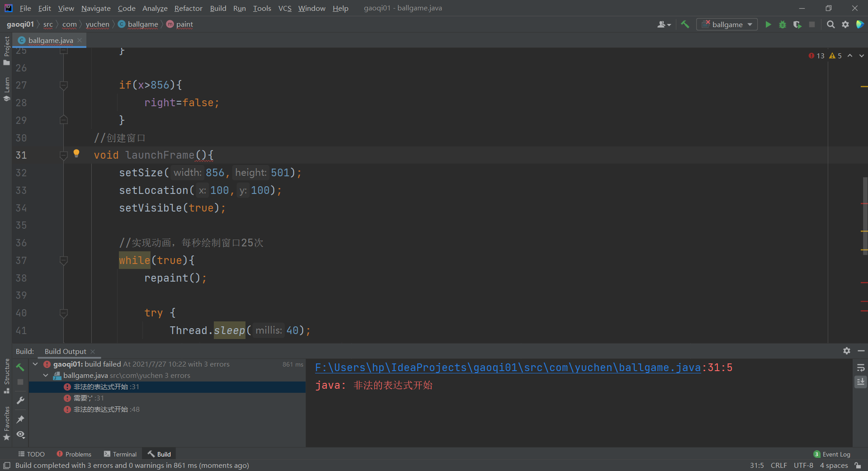The height and width of the screenshot is (471, 868).
Task: Click the Stop process icon
Action: (x=812, y=24)
